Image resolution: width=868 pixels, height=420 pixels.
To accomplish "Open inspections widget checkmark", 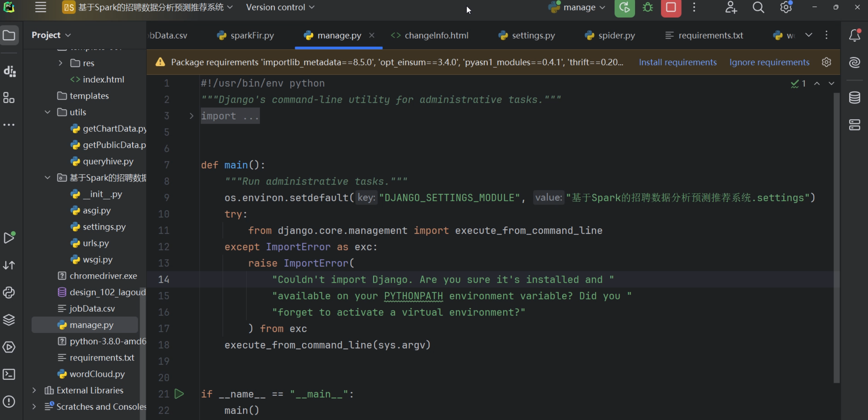I will (798, 83).
